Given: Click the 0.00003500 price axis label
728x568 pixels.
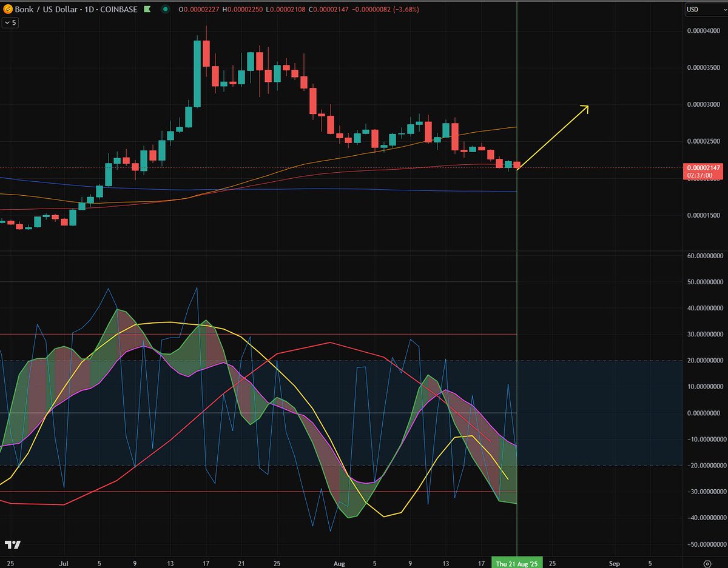Looking at the screenshot, I should [703, 67].
